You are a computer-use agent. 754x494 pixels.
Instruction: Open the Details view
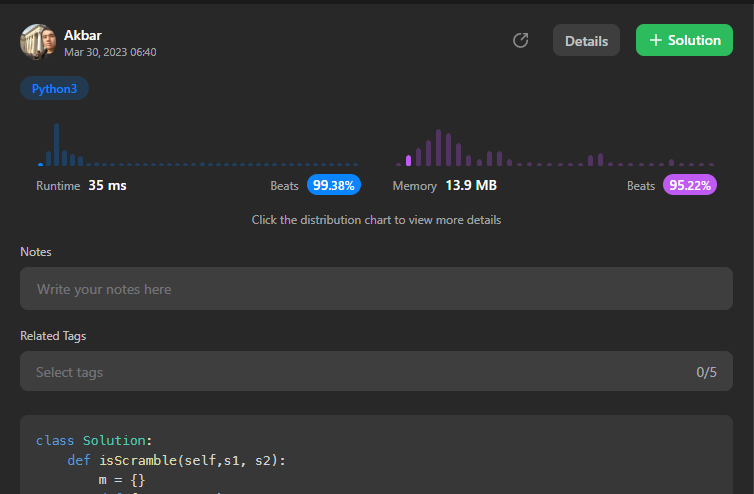coord(586,40)
